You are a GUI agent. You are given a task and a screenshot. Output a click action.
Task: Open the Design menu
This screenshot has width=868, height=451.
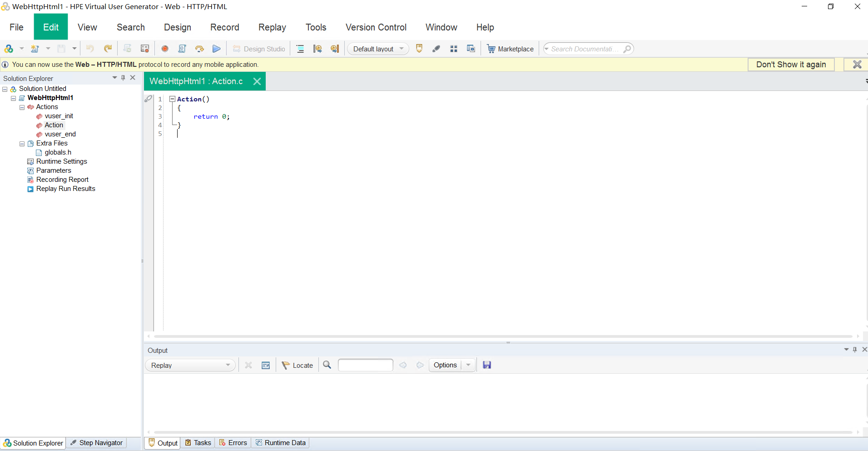(x=178, y=27)
